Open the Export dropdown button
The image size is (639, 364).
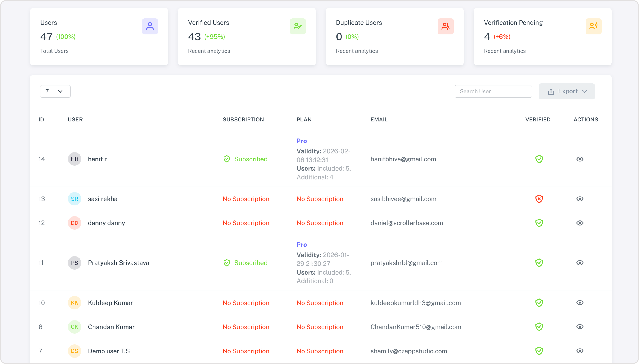(x=567, y=91)
